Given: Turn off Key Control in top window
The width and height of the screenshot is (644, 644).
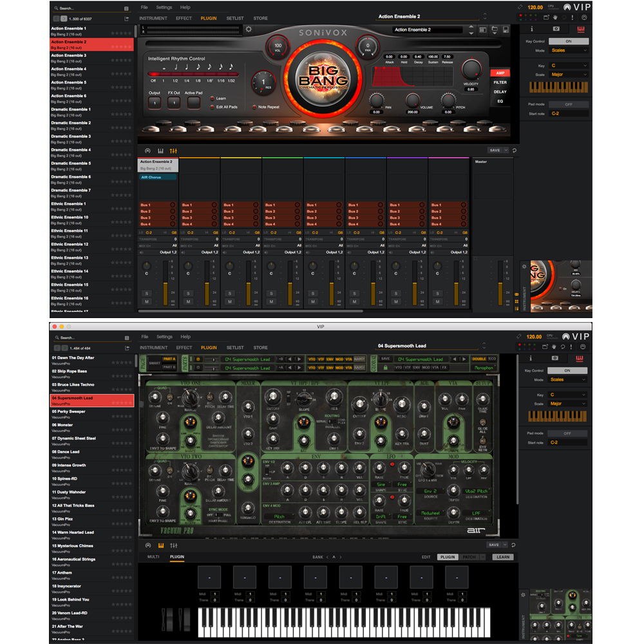Looking at the screenshot, I should 569,41.
